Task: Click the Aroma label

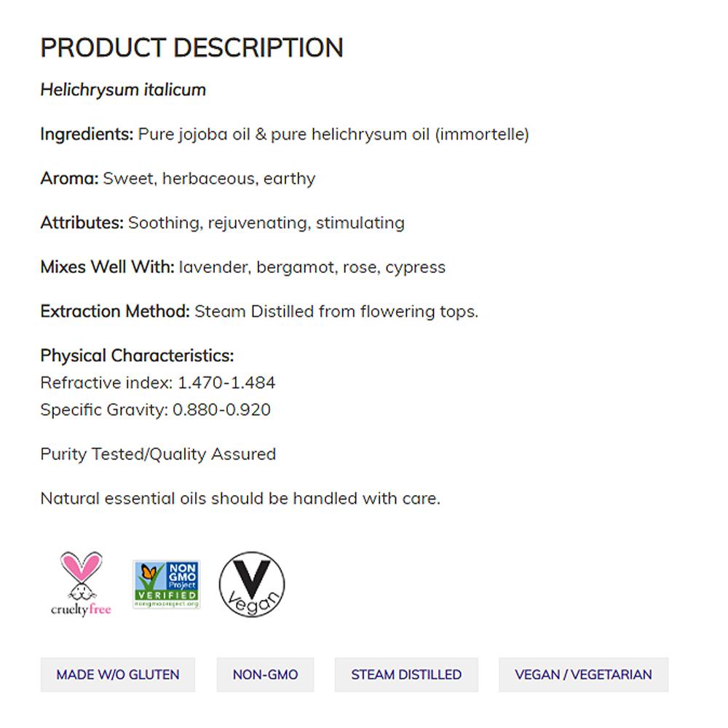Action: tap(69, 179)
